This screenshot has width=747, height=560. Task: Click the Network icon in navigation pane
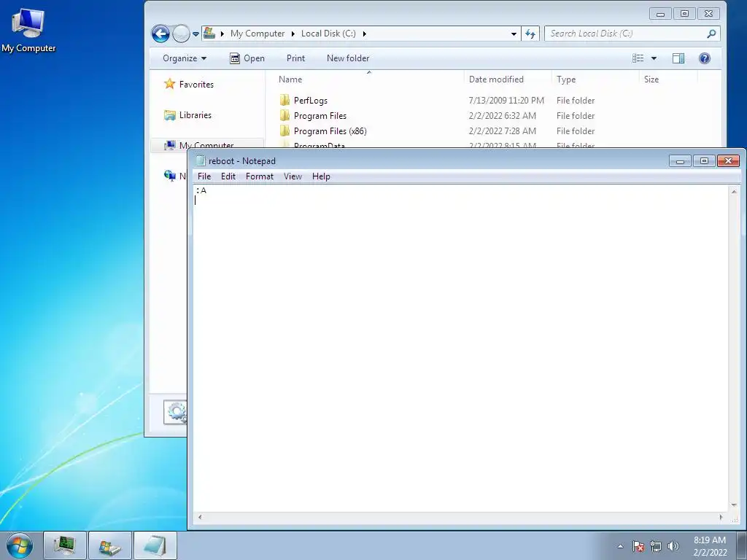pos(169,176)
